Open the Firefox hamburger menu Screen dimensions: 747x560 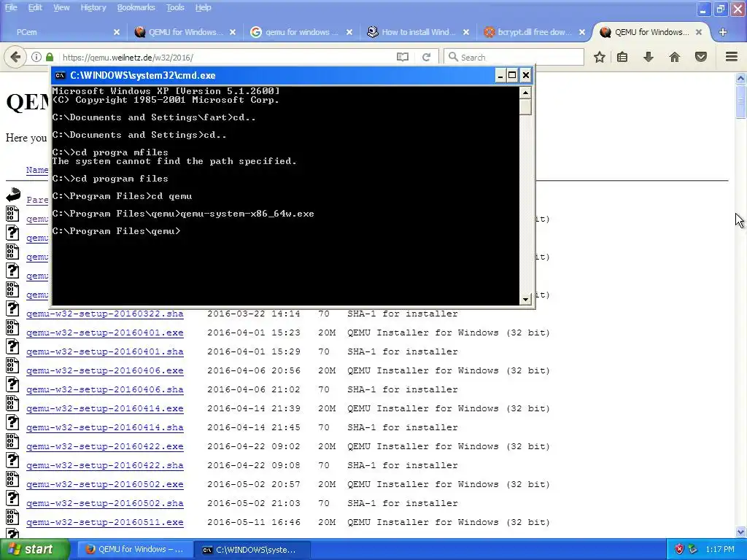732,57
